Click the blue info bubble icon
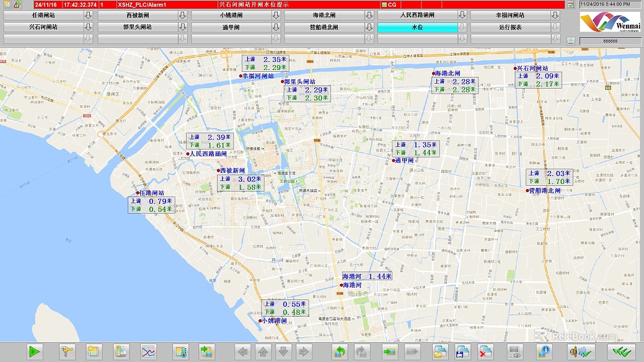Image resolution: width=644 pixels, height=362 pixels. coord(544,351)
